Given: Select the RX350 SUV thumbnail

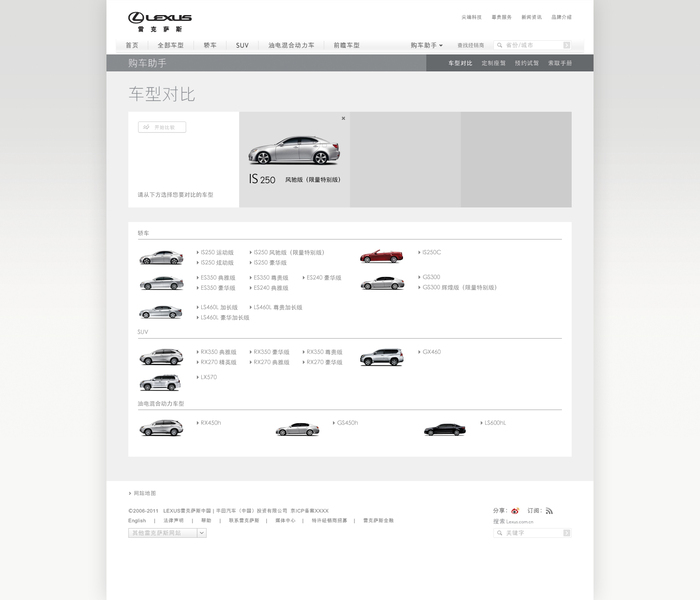Looking at the screenshot, I should (x=161, y=357).
